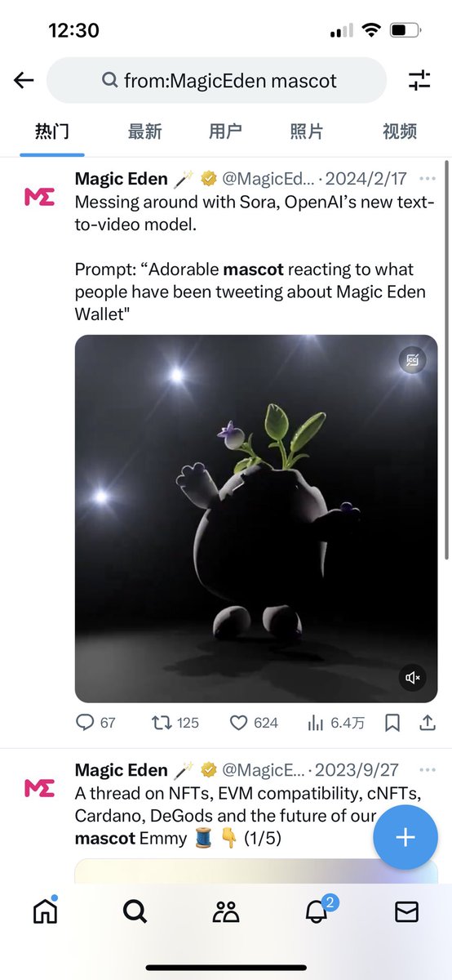Switch to the 最新 tab
Image resolution: width=452 pixels, height=980 pixels.
(145, 131)
